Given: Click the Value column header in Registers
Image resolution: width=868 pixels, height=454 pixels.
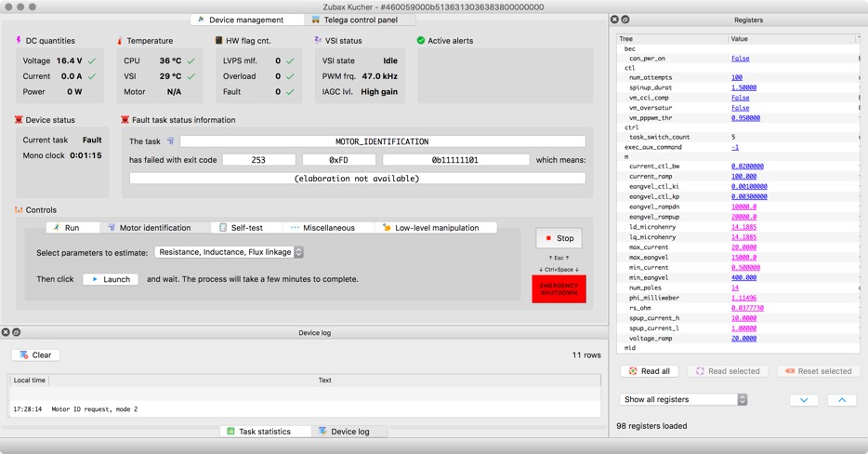Looking at the screenshot, I should click(x=792, y=39).
